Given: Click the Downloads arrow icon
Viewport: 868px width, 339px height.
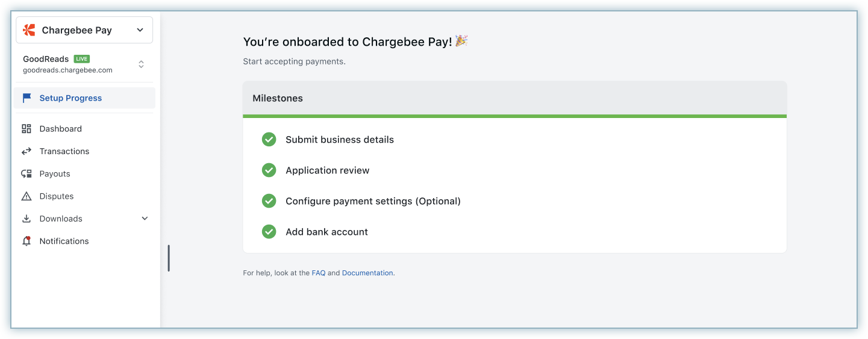Looking at the screenshot, I should click(x=27, y=219).
